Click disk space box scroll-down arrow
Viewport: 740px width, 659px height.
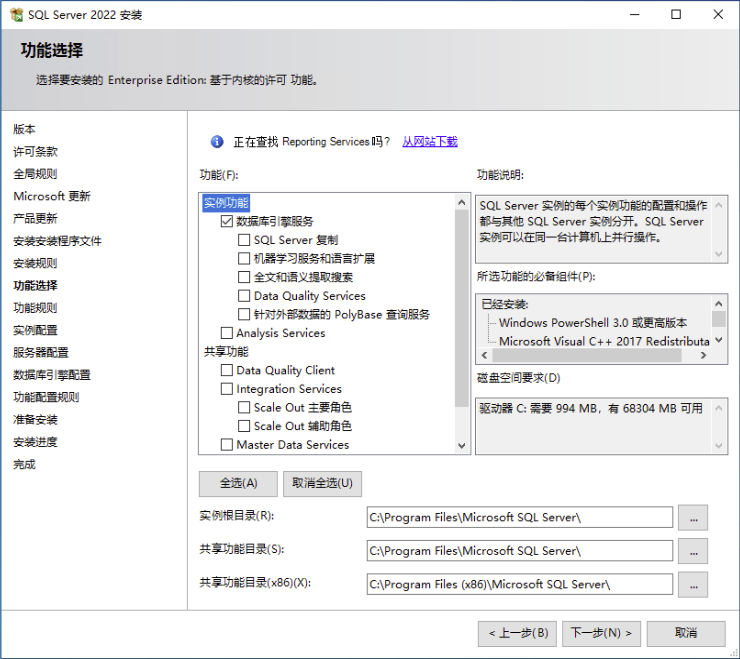click(x=718, y=446)
